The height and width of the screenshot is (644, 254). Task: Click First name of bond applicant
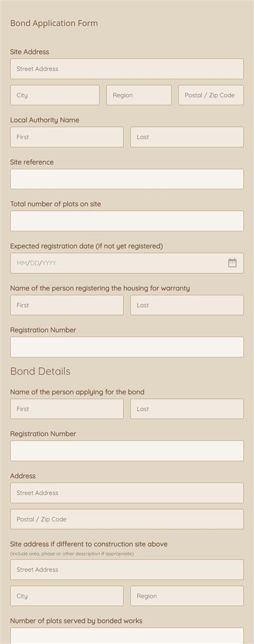[66, 409]
